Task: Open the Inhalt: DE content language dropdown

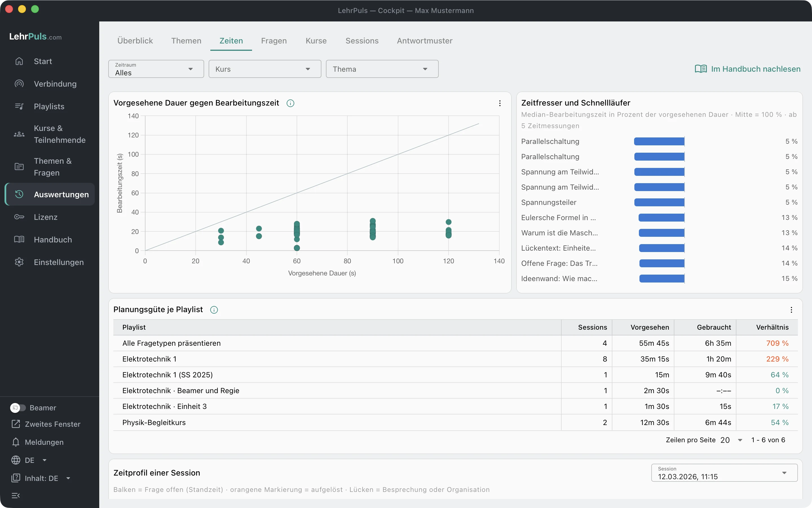Action: [41, 478]
